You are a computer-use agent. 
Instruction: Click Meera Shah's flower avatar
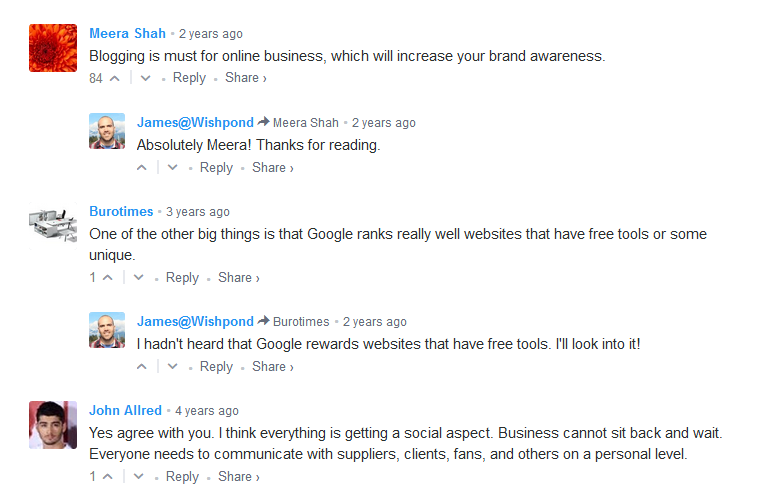point(53,48)
